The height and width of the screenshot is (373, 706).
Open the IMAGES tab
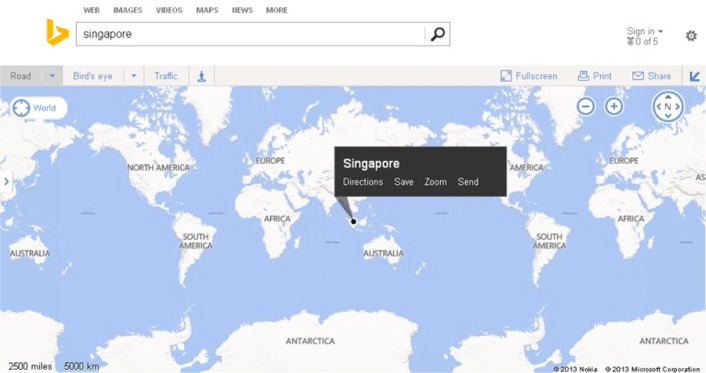[127, 10]
